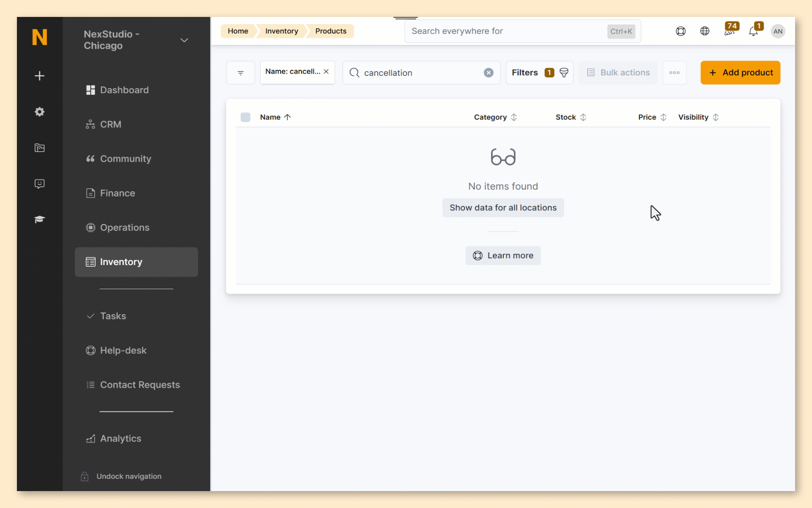Open the Filters button
Viewport: 812px width, 508px height.
[540, 73]
